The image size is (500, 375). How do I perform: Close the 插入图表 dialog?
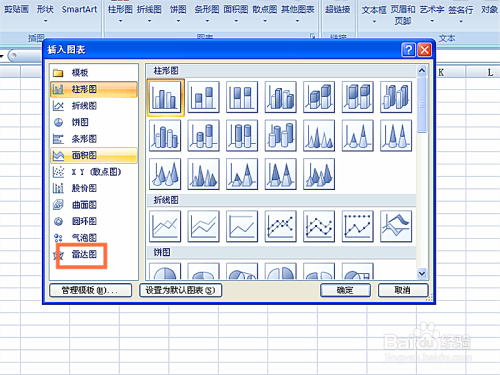(x=425, y=50)
